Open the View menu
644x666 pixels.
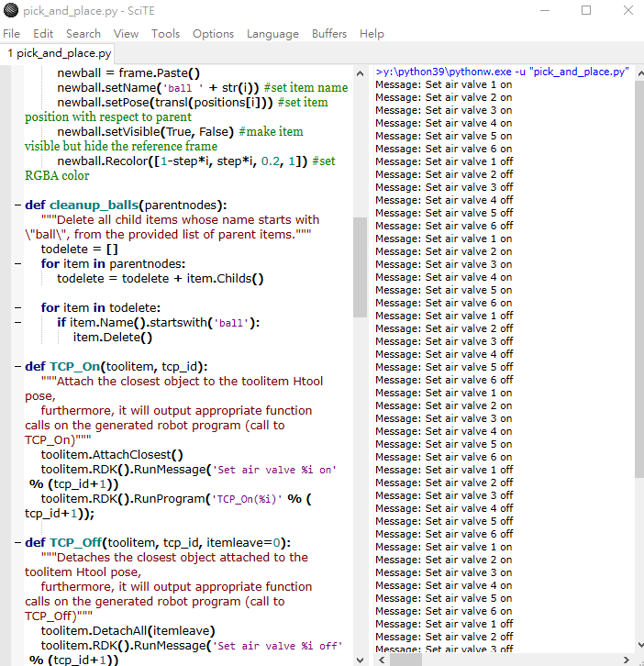pos(126,34)
